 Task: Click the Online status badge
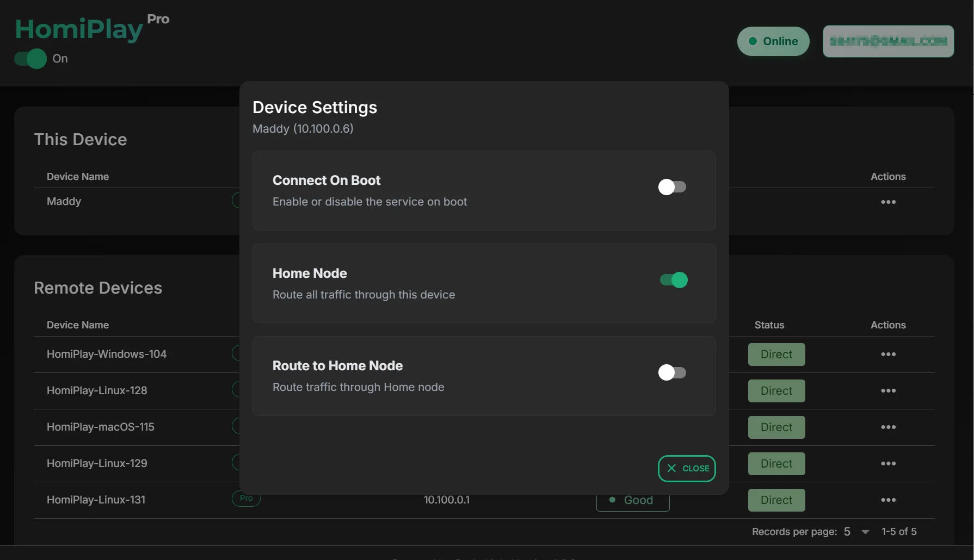click(773, 41)
